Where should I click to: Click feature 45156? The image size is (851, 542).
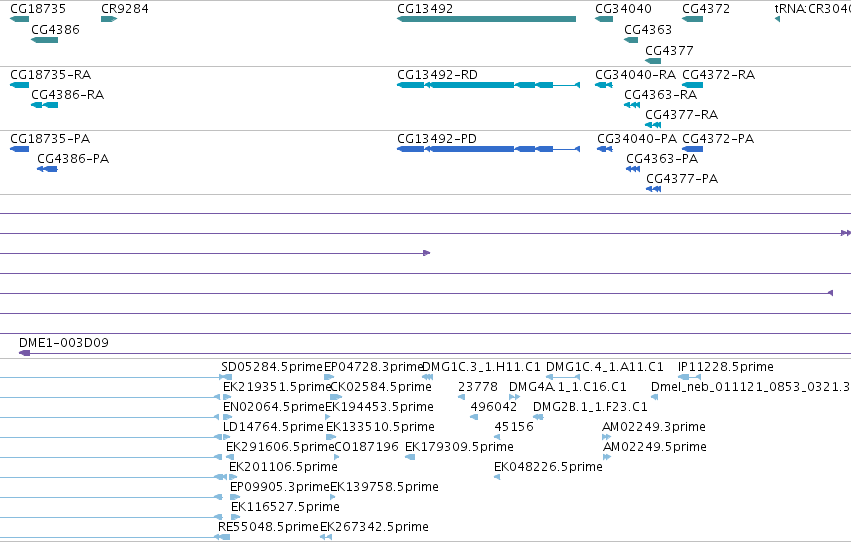tap(497, 437)
